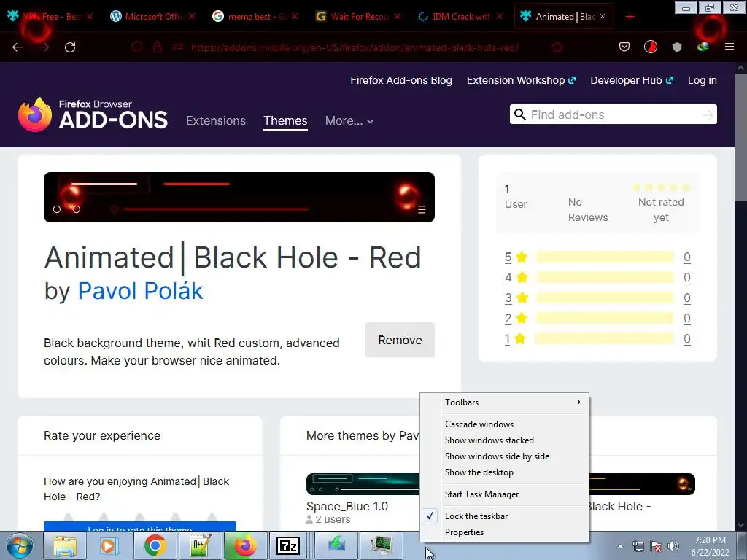
Task: Expand the Toolbars submenu
Action: click(505, 402)
